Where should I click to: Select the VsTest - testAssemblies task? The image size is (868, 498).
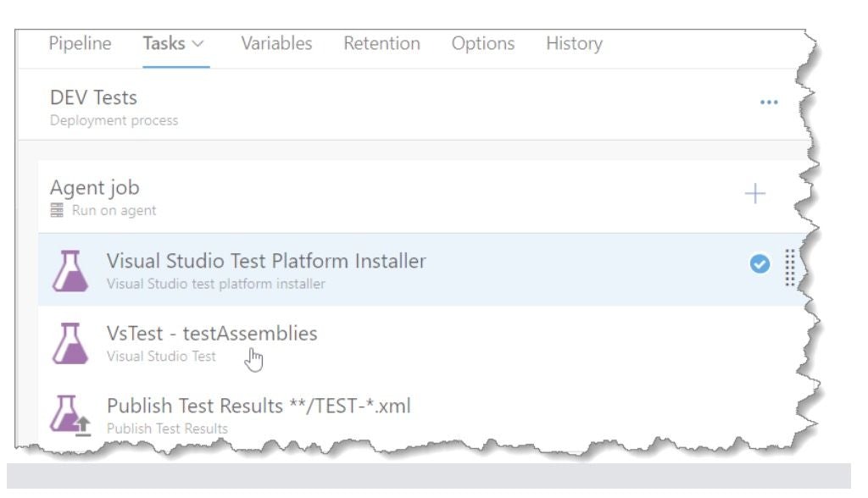(x=212, y=333)
